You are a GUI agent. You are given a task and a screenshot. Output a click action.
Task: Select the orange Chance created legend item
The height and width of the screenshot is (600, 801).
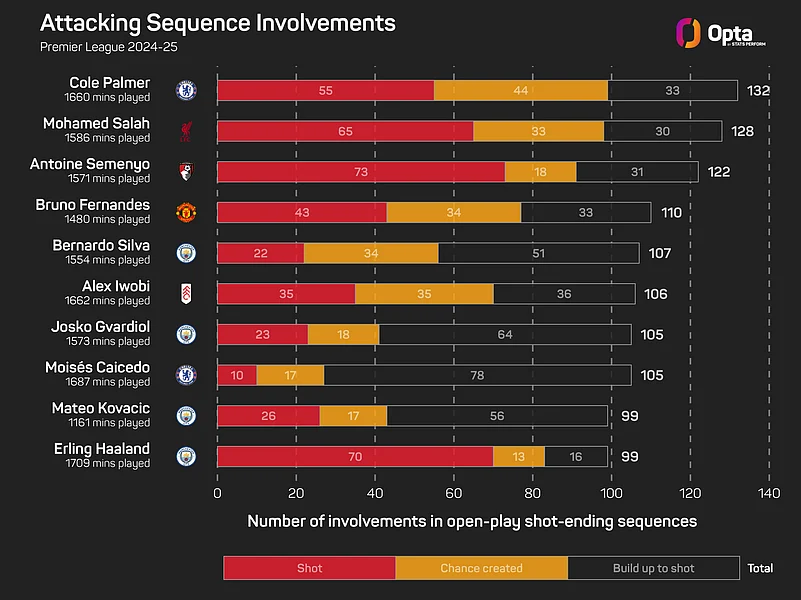481,568
